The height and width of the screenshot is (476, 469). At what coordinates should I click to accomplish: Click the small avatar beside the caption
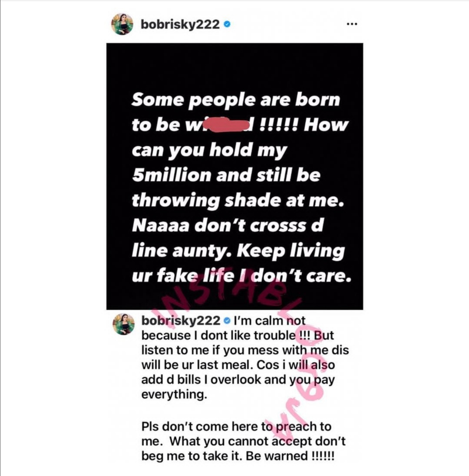click(x=123, y=324)
